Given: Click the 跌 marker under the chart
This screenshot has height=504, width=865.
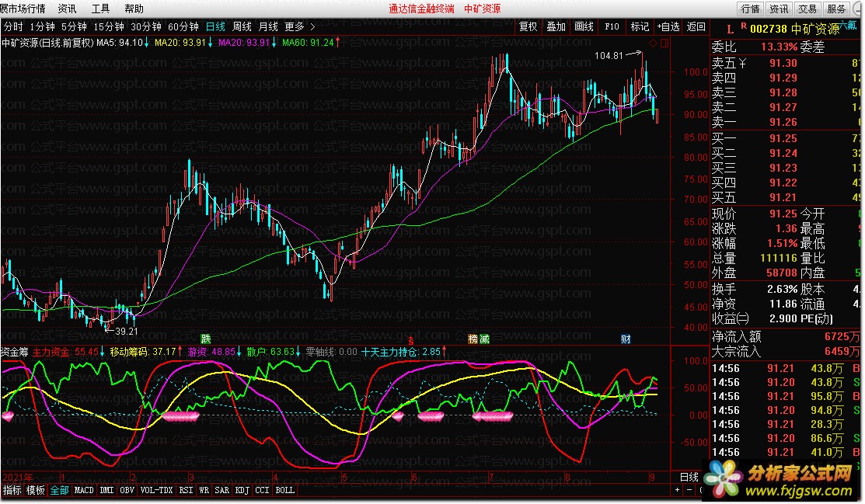Looking at the screenshot, I should point(206,339).
